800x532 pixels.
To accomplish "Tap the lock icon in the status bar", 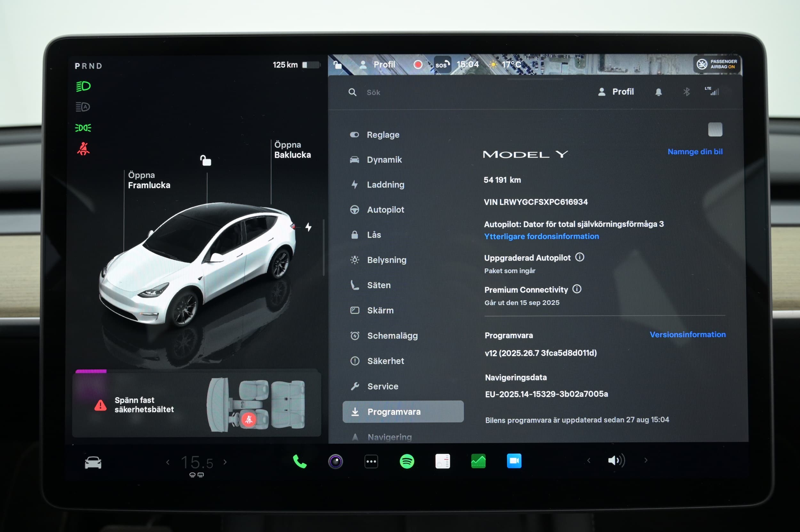I will (337, 65).
